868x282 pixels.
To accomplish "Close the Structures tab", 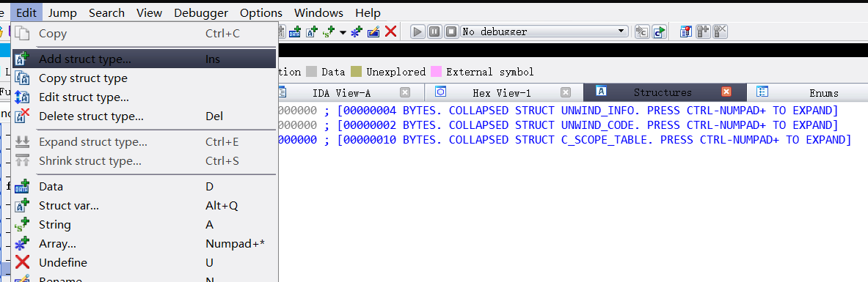I will coord(726,92).
